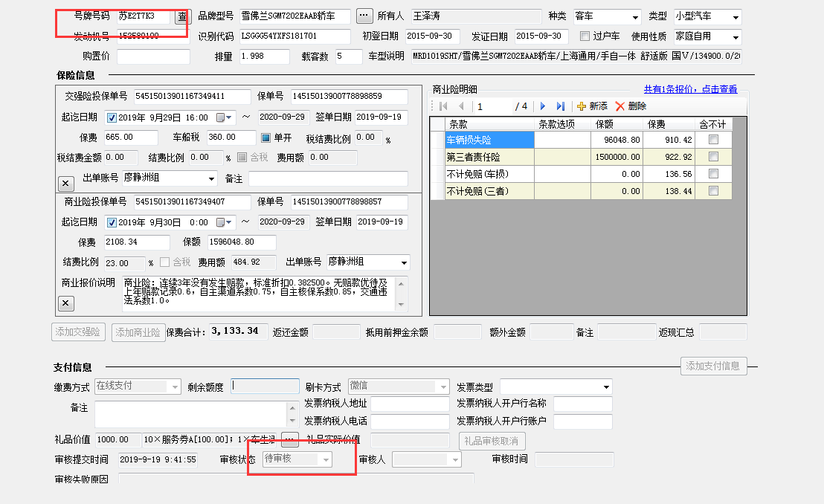Image resolution: width=824 pixels, height=504 pixels.
Task: Toggle the 过户车 checkbox
Action: pos(585,36)
